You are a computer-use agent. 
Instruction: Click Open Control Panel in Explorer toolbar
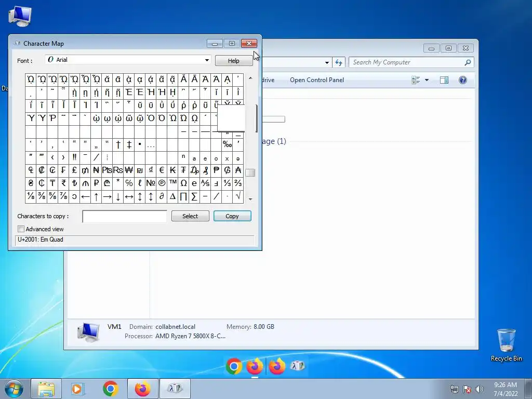[x=317, y=80]
